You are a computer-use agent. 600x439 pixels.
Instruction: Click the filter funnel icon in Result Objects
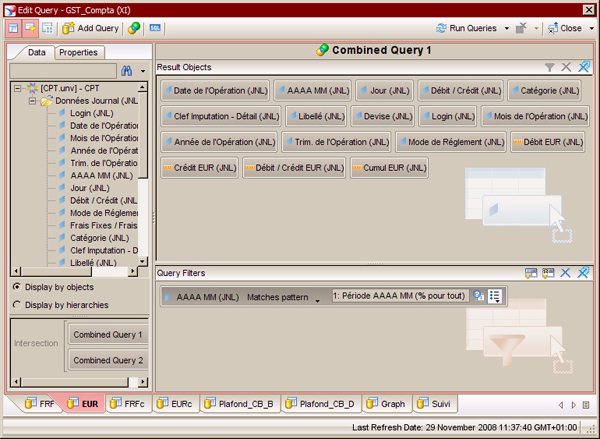[x=549, y=67]
